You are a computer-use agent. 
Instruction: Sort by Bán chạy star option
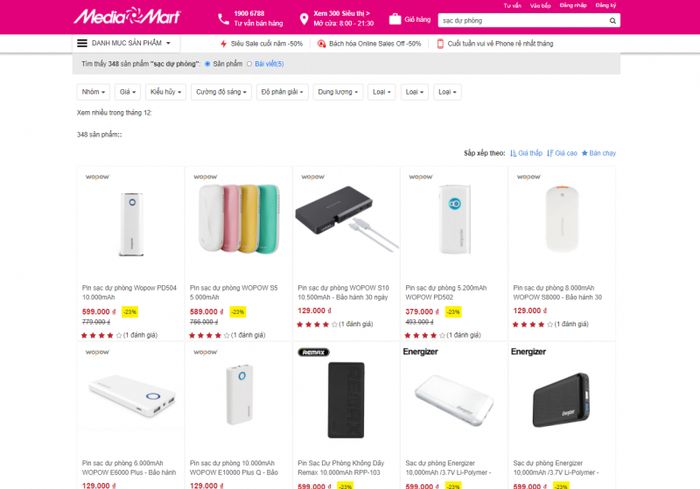coord(598,153)
